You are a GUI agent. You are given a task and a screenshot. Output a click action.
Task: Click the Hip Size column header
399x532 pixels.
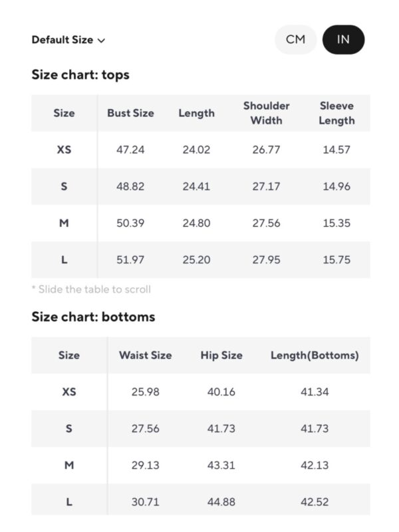(x=221, y=355)
